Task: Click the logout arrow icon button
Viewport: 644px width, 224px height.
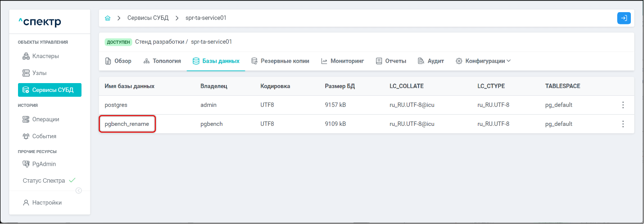Action: coord(624,18)
